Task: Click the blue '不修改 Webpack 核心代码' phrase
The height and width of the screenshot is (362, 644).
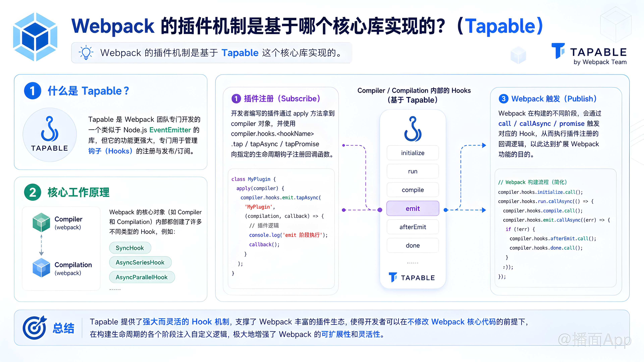Action: (x=452, y=322)
